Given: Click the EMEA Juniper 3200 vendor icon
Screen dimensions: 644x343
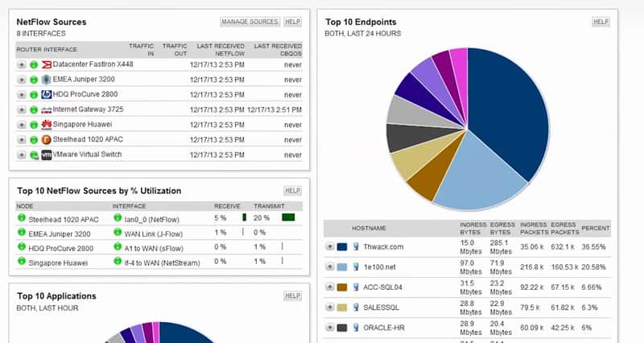Looking at the screenshot, I should pyautogui.click(x=47, y=80).
